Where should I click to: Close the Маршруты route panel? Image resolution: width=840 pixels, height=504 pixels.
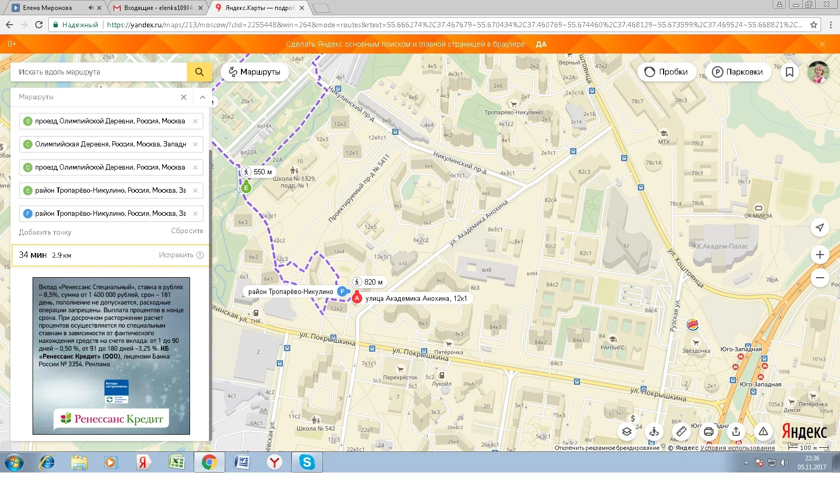pyautogui.click(x=184, y=97)
